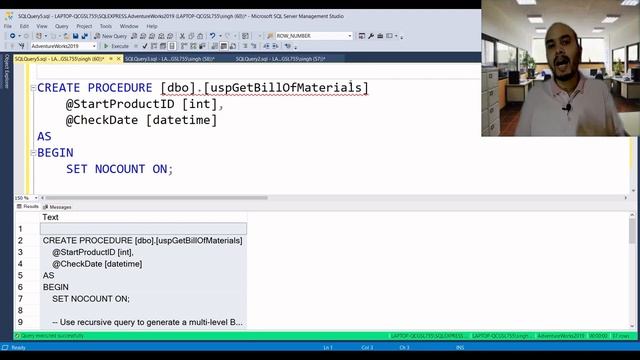
Task: Cut selection with the scissors icon
Action: pos(182,36)
